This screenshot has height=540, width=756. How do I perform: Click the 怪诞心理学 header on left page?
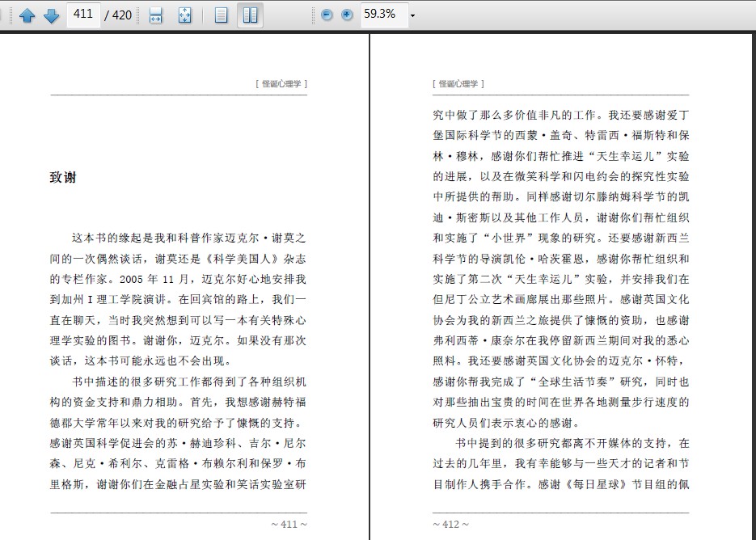tap(281, 83)
